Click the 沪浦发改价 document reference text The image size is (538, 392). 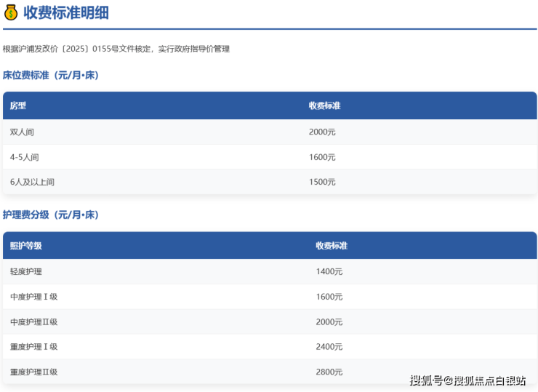click(116, 49)
